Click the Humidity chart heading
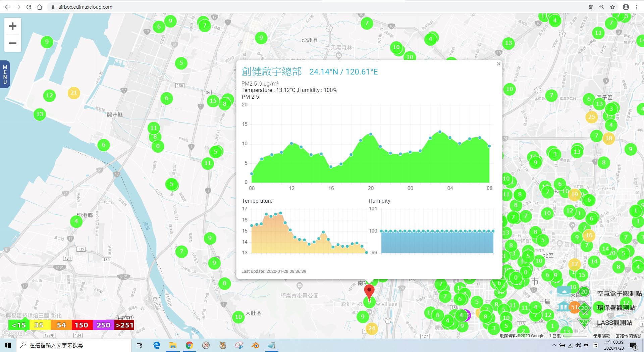Image resolution: width=644 pixels, height=352 pixels. 379,201
